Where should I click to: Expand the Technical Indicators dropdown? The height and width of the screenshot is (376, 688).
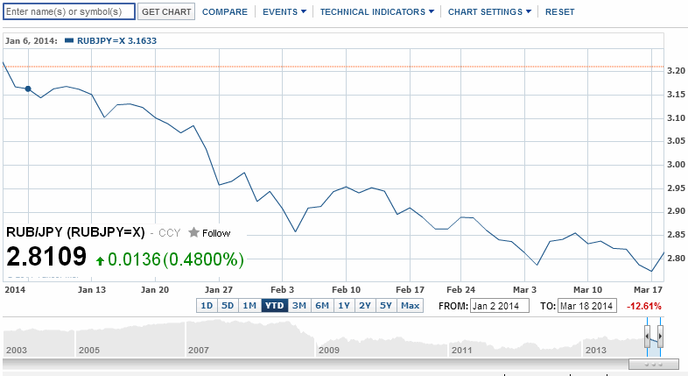click(377, 12)
